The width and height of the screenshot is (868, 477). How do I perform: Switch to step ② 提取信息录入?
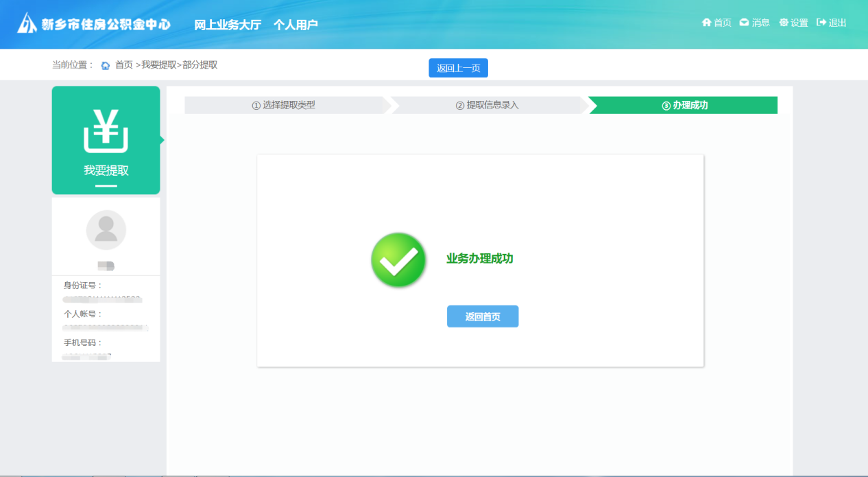click(487, 105)
